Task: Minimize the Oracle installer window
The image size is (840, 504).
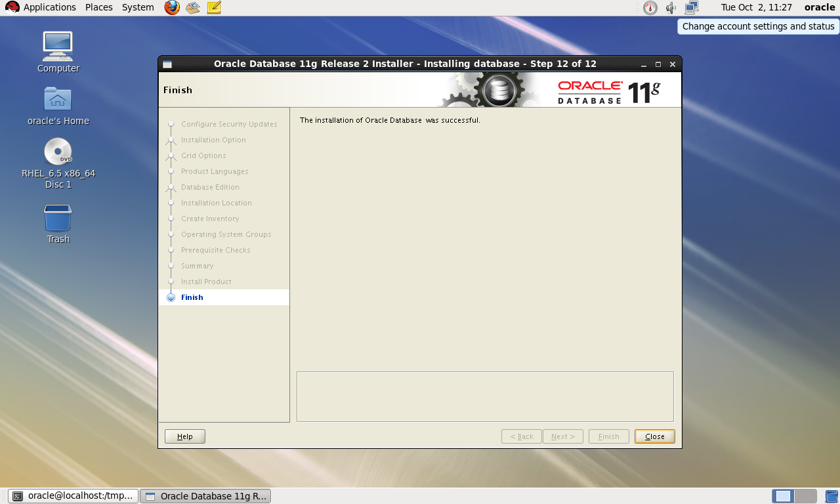Action: point(644,64)
